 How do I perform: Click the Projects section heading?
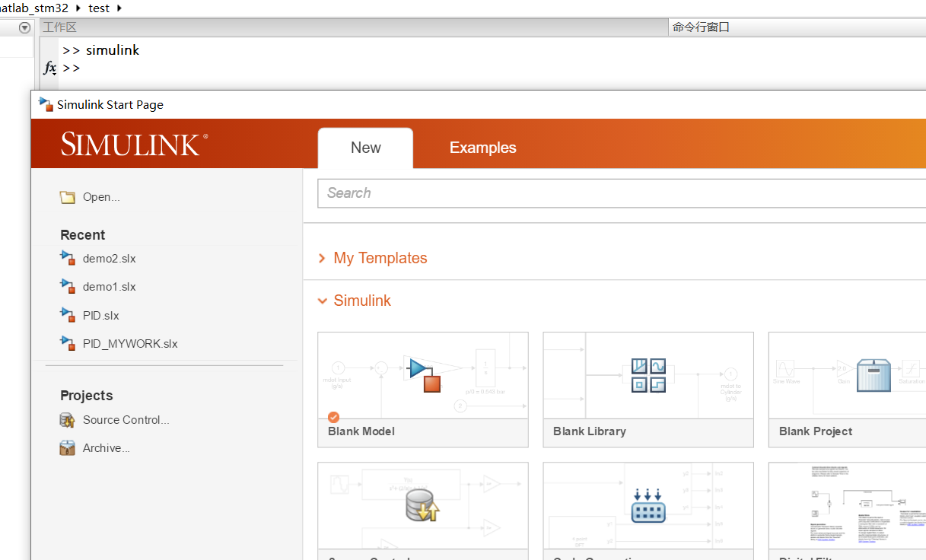click(x=87, y=396)
